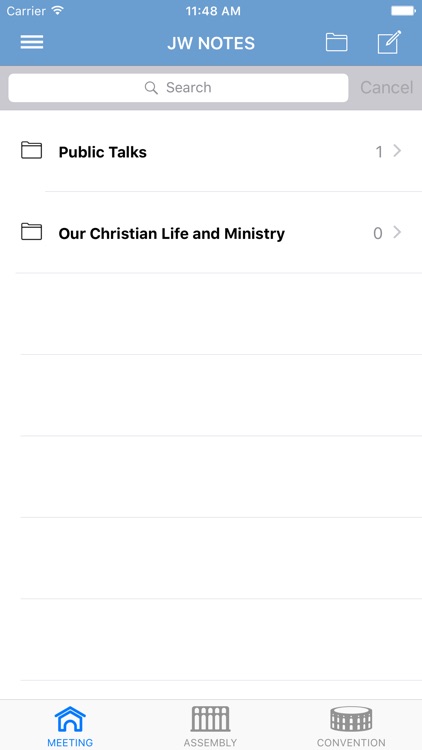Select the Meeting house icon
422x750 pixels.
(70, 719)
